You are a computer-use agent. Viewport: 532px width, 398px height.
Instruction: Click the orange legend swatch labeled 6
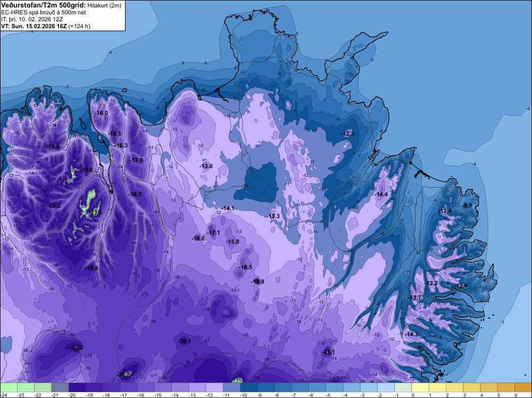[523, 387]
